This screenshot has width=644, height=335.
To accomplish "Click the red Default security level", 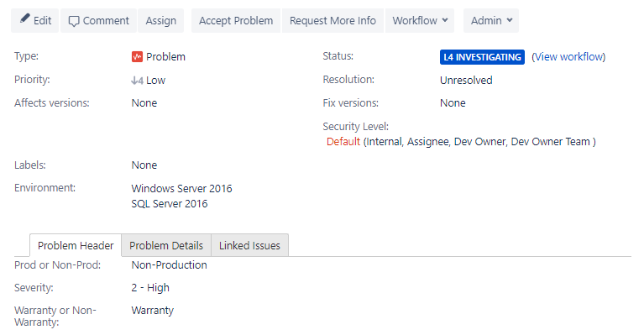I will (343, 142).
